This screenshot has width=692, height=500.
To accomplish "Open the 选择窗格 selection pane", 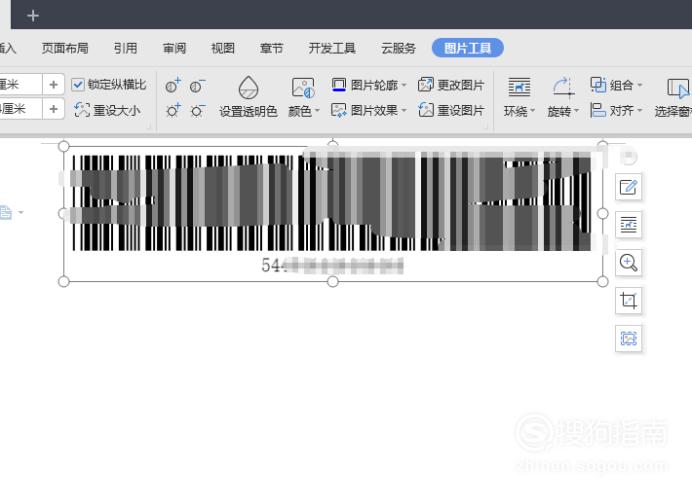I will (673, 97).
